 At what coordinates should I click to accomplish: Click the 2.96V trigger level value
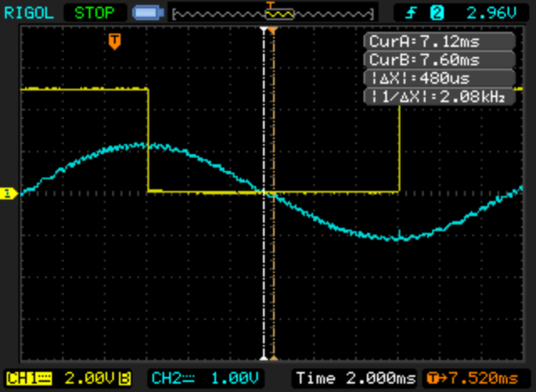click(x=492, y=13)
